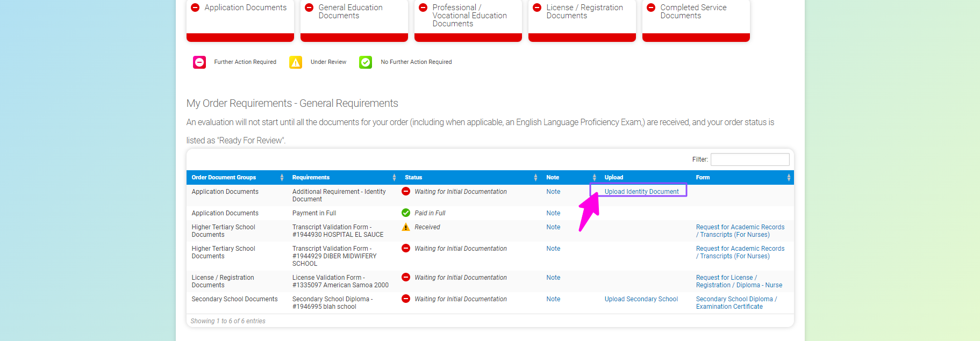Click the yellow Under Review warning icon

[296, 62]
